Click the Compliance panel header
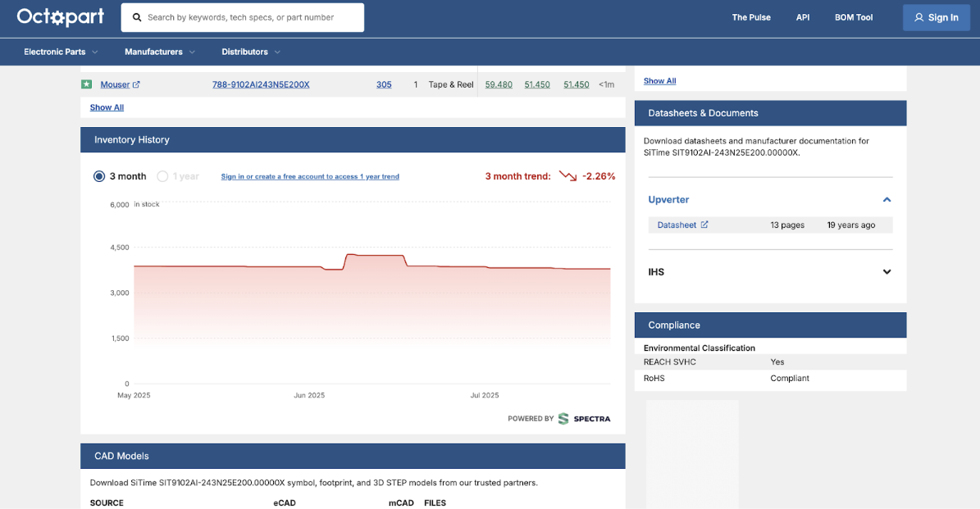 point(770,325)
